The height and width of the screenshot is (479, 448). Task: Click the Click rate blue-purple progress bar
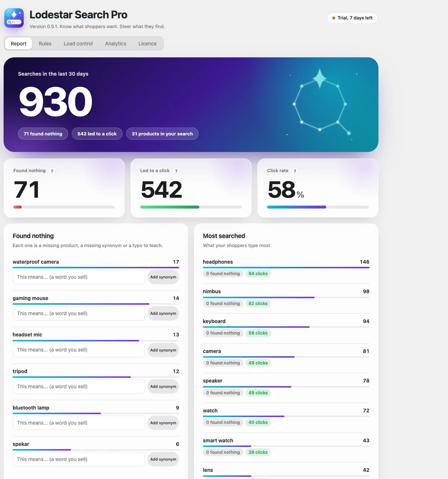[318, 207]
